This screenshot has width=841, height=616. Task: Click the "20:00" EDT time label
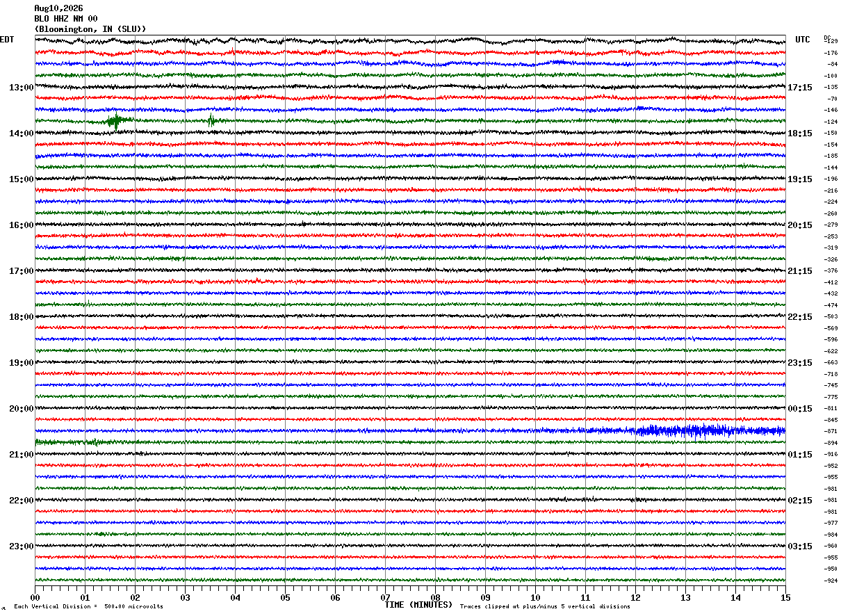[21, 409]
